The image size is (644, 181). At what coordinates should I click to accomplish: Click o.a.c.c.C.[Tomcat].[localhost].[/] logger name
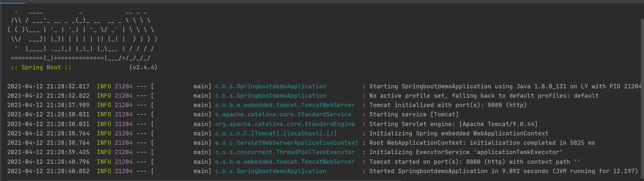click(276, 134)
